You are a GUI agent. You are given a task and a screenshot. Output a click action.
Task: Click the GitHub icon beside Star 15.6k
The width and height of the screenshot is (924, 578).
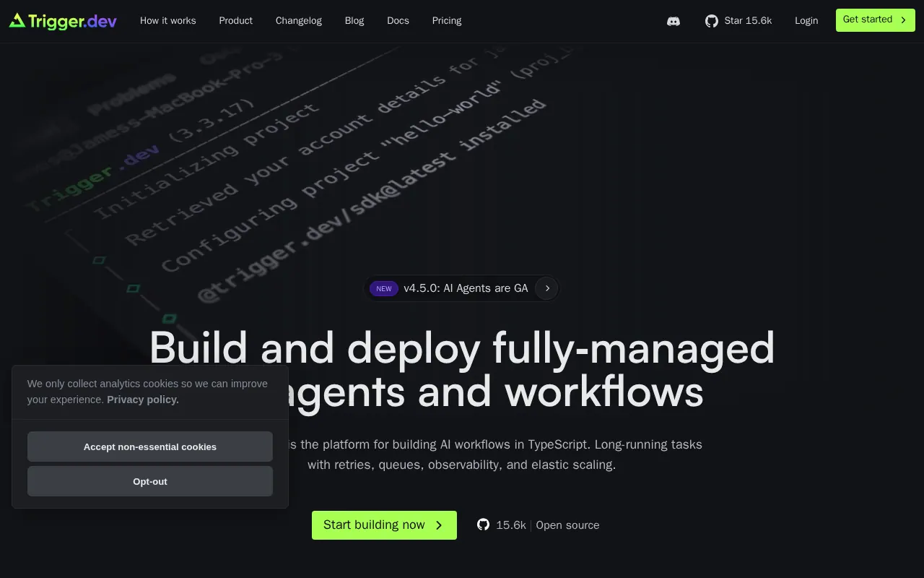[x=712, y=21]
